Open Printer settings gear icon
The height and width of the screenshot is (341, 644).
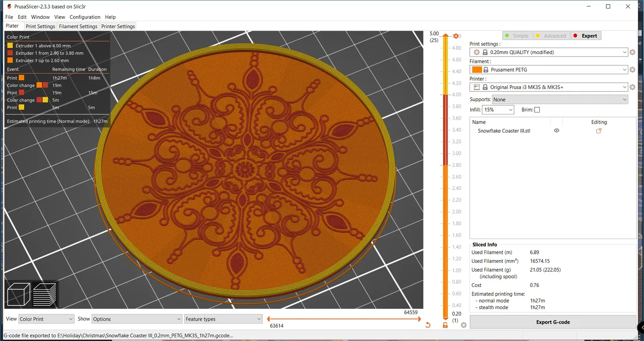point(632,87)
